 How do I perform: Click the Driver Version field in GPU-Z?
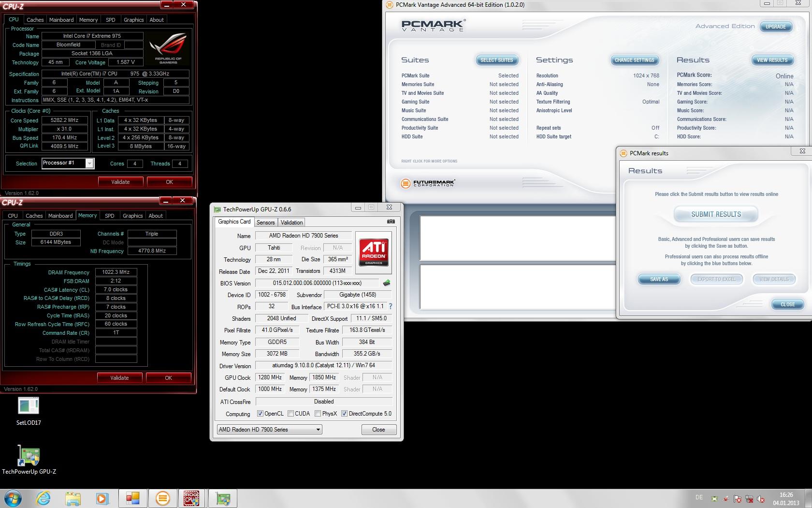323,365
